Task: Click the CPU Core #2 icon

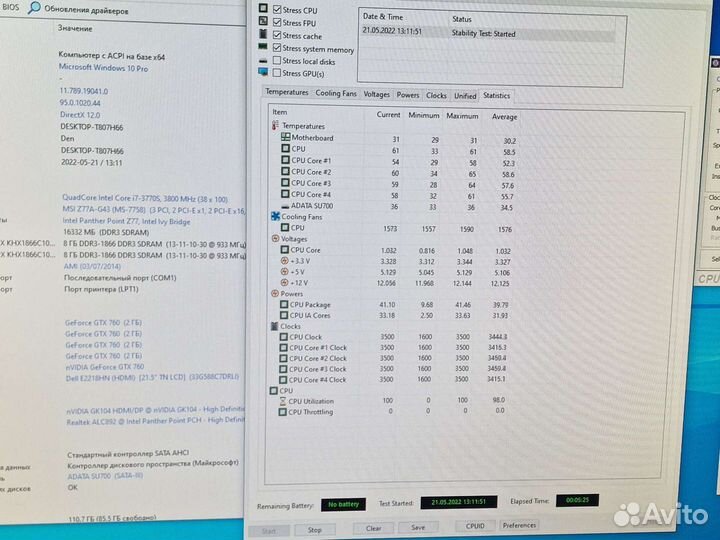Action: (x=285, y=171)
